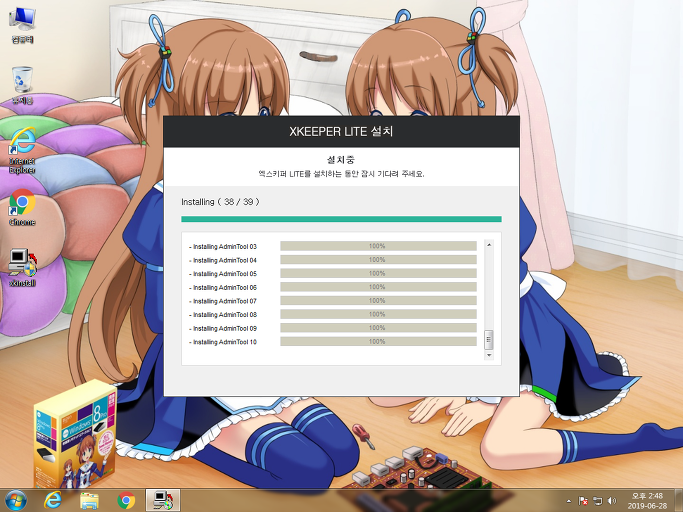The height and width of the screenshot is (512, 683).
Task: Open the taskbar clock and date
Action: pyautogui.click(x=647, y=501)
